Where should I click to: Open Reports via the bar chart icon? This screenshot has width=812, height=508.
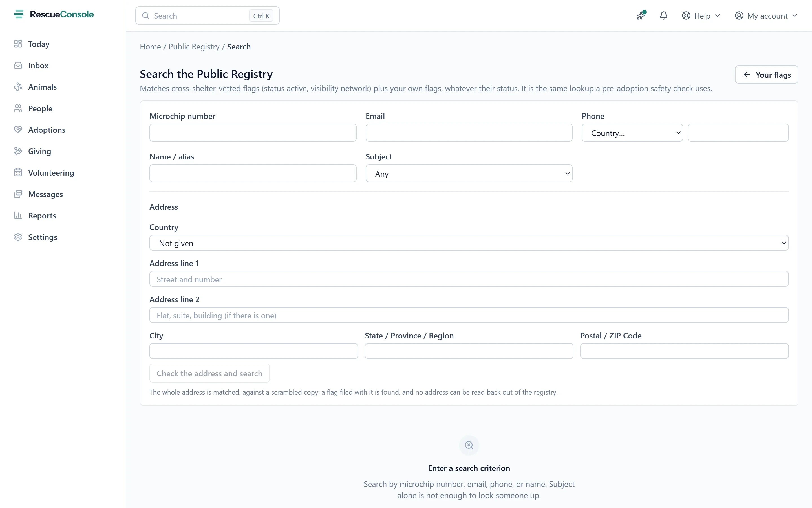pos(18,216)
